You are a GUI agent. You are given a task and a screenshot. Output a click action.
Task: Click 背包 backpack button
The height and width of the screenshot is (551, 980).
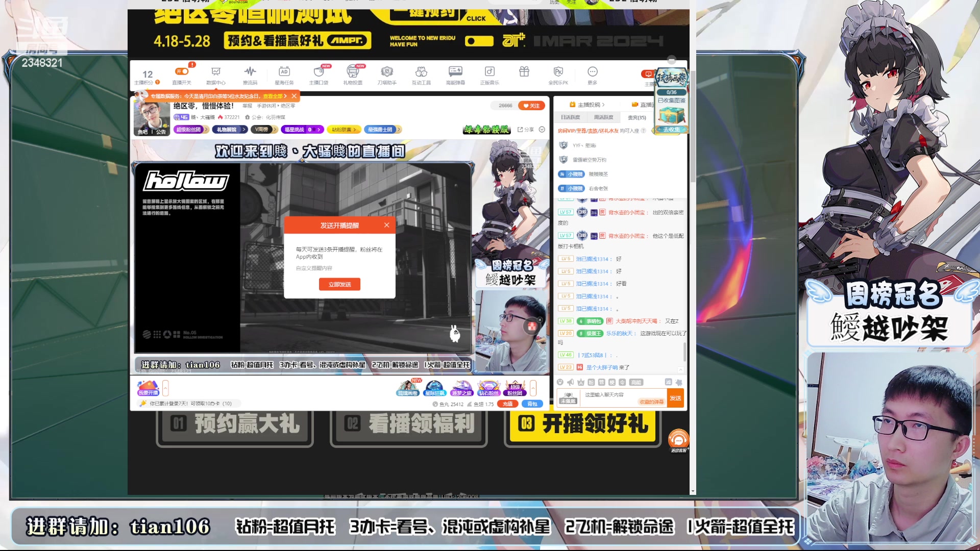(532, 404)
